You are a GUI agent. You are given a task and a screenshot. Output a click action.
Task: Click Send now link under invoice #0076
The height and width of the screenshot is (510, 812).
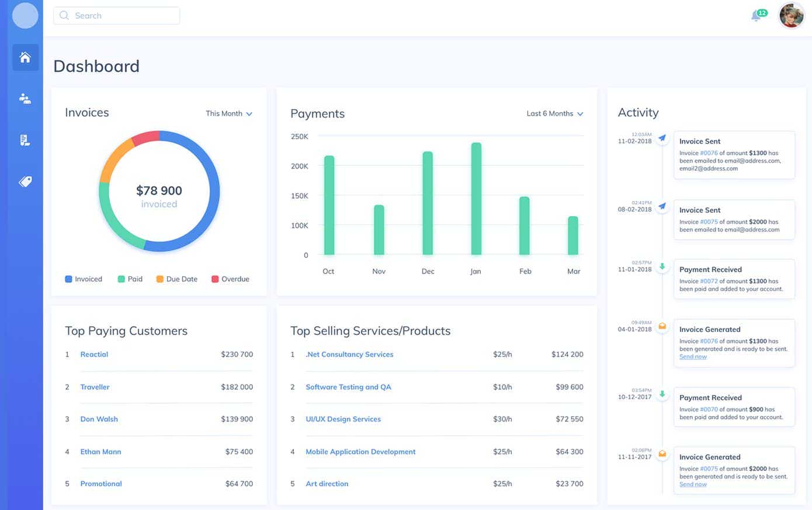[x=693, y=357]
